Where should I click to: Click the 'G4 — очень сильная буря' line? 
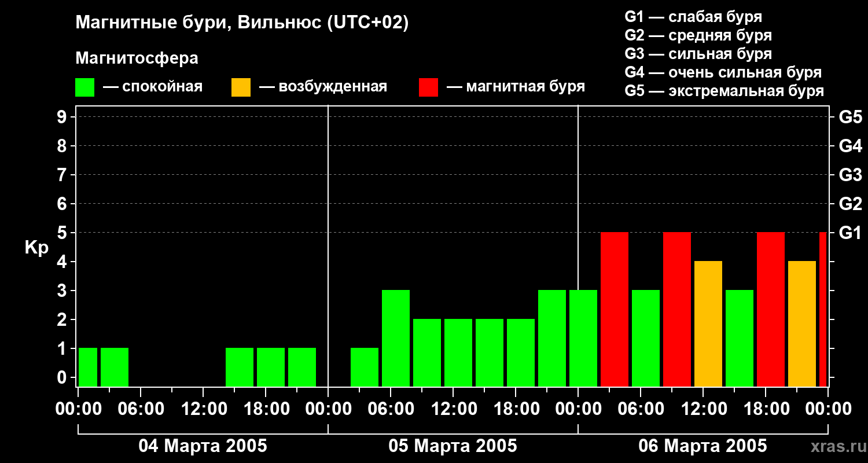click(x=723, y=72)
